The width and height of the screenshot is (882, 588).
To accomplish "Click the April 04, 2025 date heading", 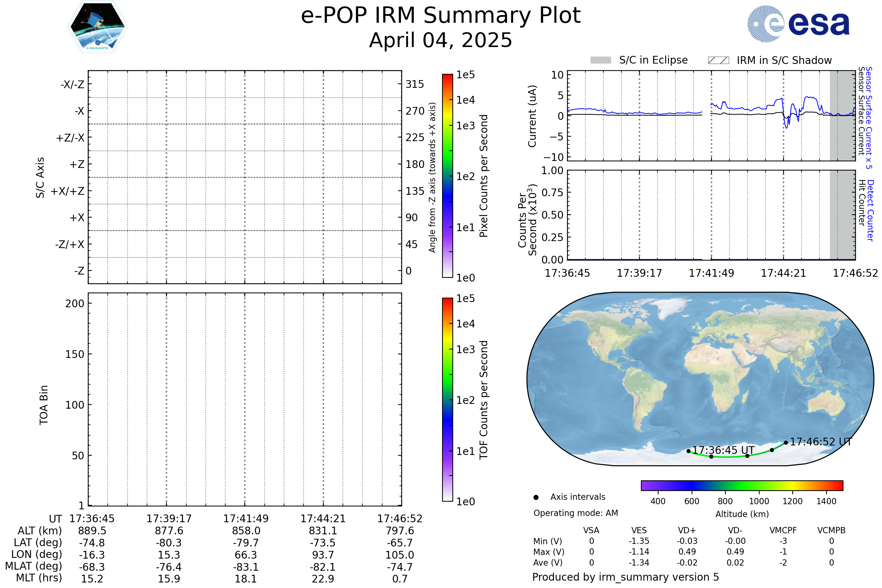I will [x=441, y=40].
